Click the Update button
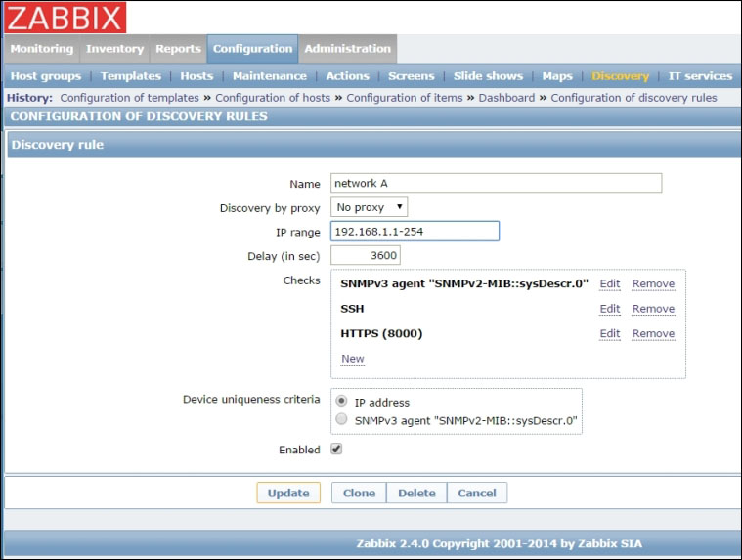The width and height of the screenshot is (742, 560). tap(288, 494)
